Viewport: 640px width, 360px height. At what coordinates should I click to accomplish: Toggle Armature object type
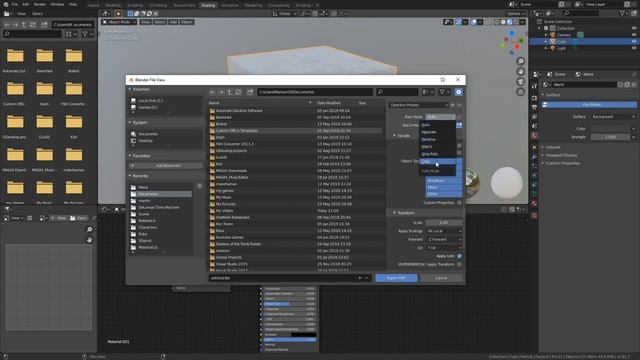point(444,180)
